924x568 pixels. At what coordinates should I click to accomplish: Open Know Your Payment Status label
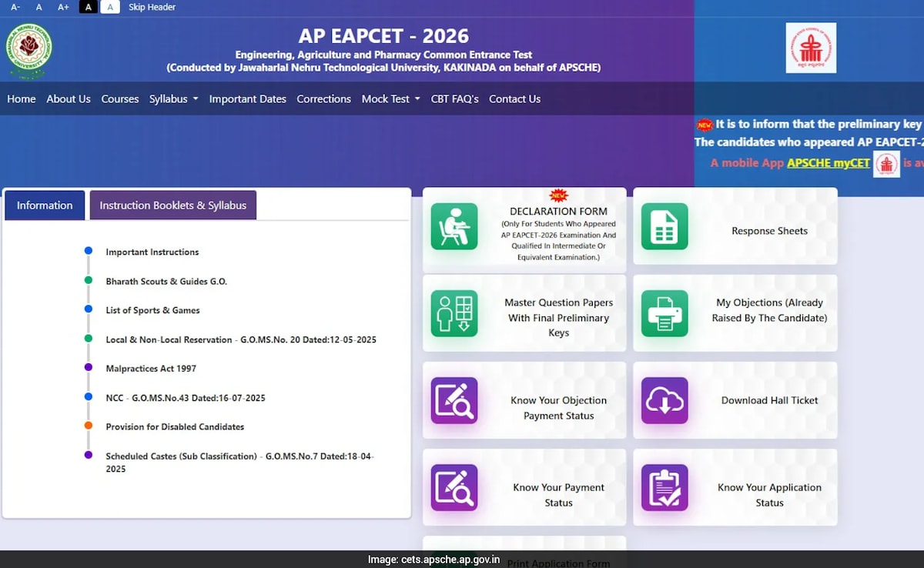(559, 495)
